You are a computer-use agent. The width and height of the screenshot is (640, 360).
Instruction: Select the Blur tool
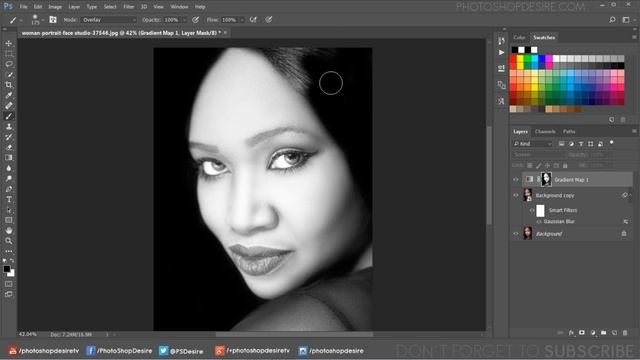click(9, 168)
